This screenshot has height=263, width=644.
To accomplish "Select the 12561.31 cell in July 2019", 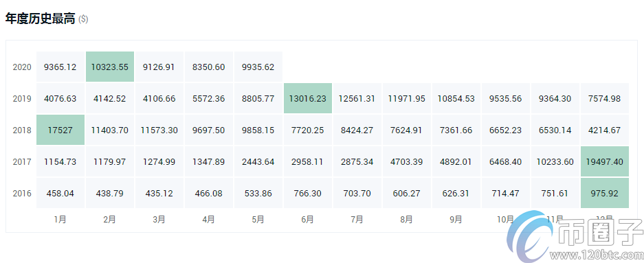I will [x=357, y=98].
